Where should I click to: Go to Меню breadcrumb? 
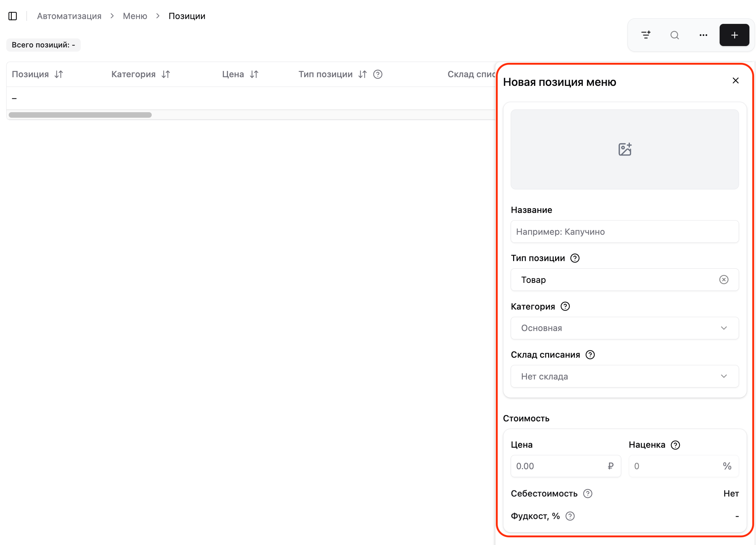(135, 16)
